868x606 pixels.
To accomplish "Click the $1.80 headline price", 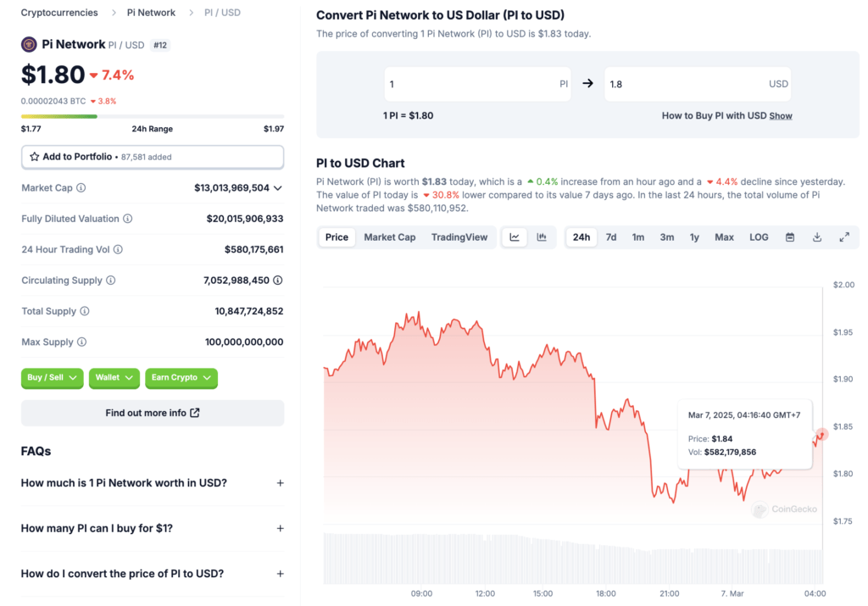I will click(53, 75).
